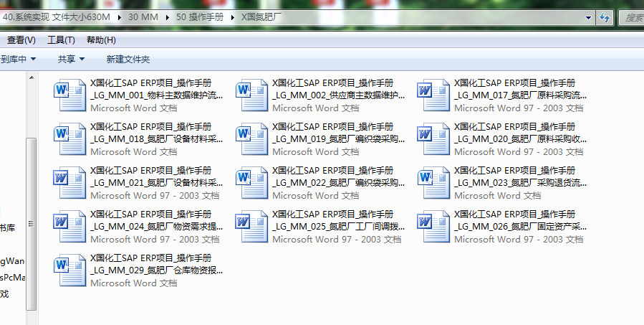The width and height of the screenshot is (644, 325).
Task: Click the 新建文件夹 button
Action: click(128, 59)
